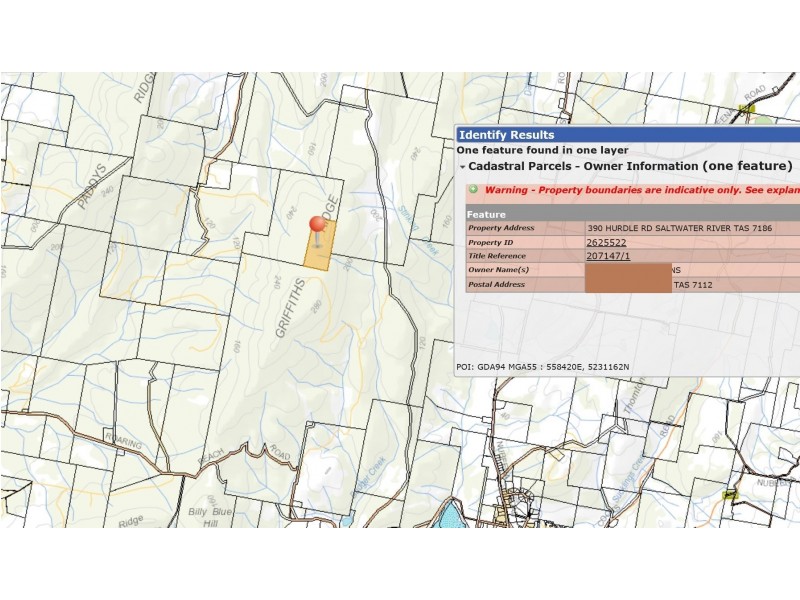Click the Feature table header row

pos(632,214)
